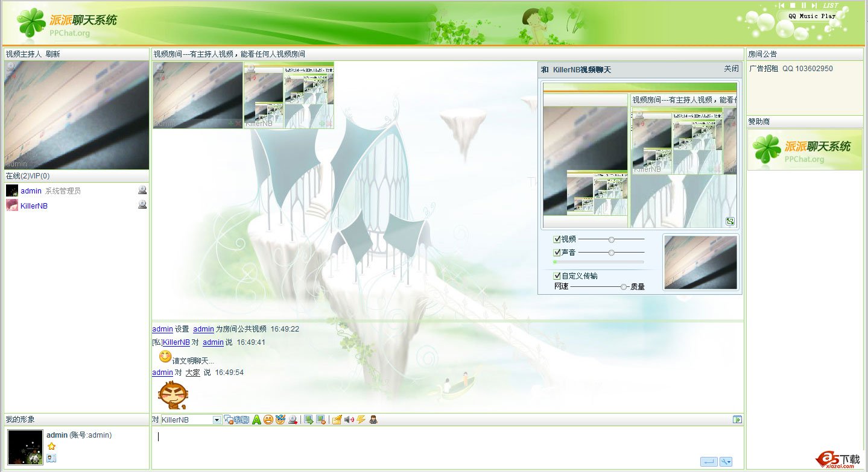Click the 请文明聊天... message text
Viewport: 868px width, 472px height.
[193, 360]
